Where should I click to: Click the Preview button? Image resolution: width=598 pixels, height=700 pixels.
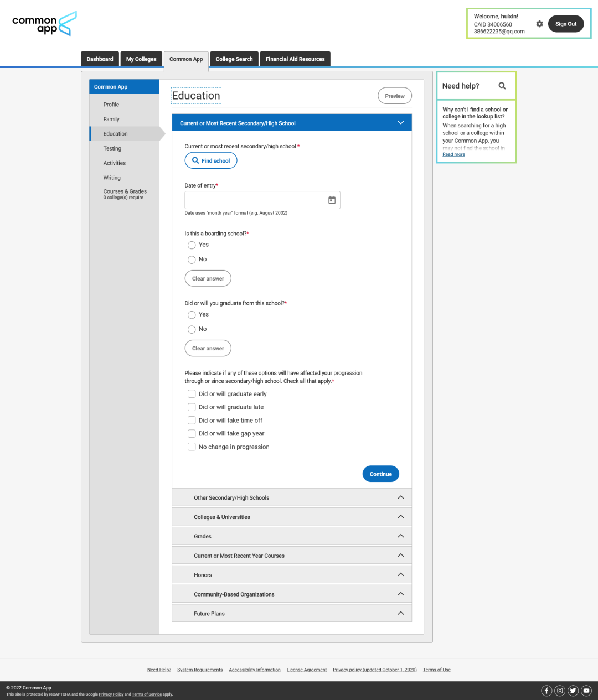[x=395, y=96]
